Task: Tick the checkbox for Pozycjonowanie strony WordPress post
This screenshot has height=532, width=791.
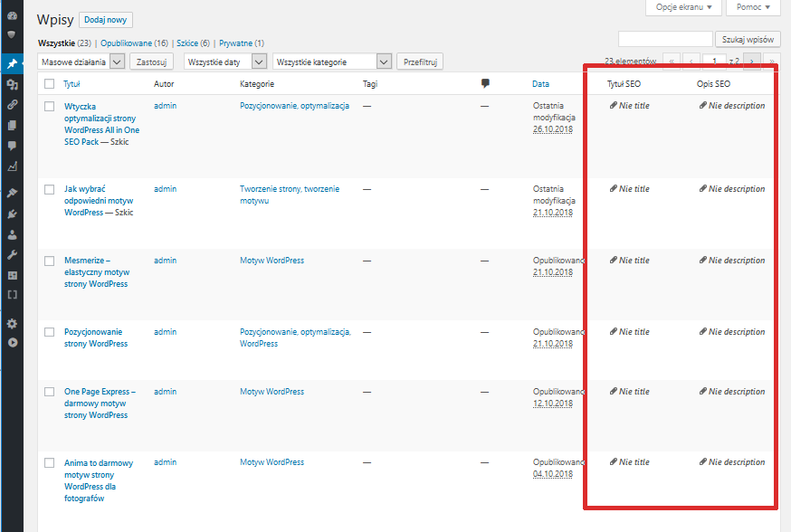Action: tap(49, 332)
